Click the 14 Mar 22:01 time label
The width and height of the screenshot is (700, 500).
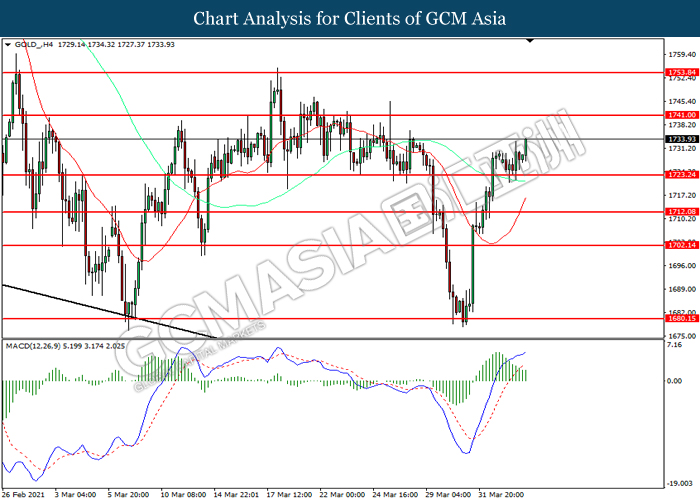(236, 495)
